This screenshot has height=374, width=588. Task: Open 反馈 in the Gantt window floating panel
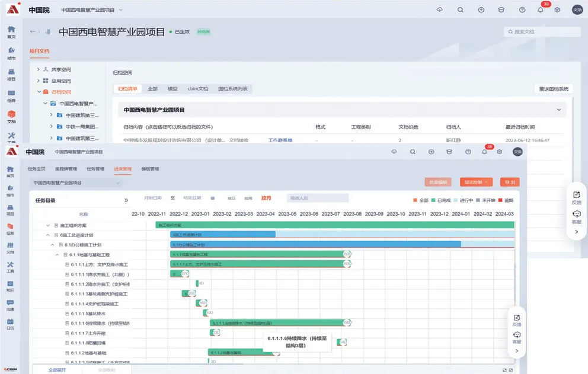(517, 320)
